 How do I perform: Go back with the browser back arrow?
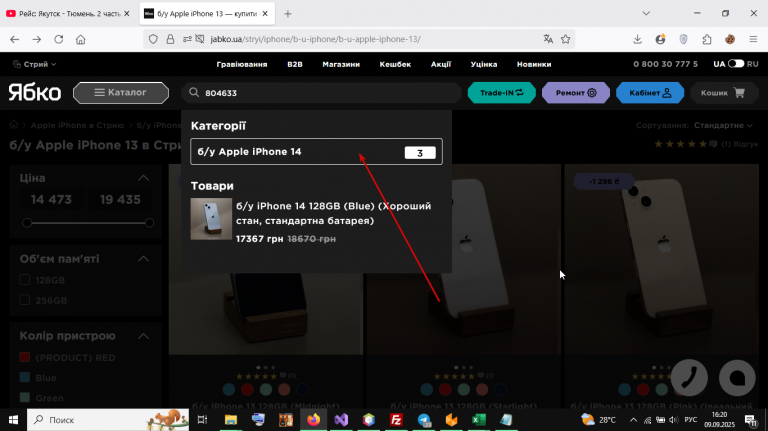15,39
